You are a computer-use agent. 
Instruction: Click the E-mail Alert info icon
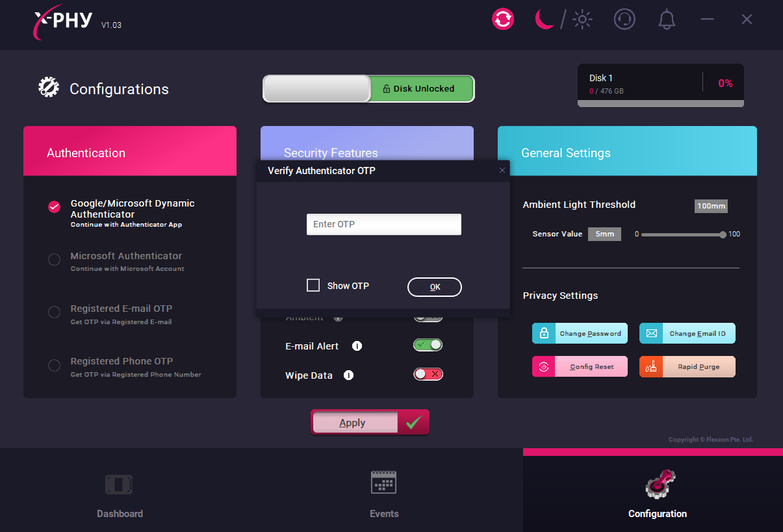click(357, 346)
